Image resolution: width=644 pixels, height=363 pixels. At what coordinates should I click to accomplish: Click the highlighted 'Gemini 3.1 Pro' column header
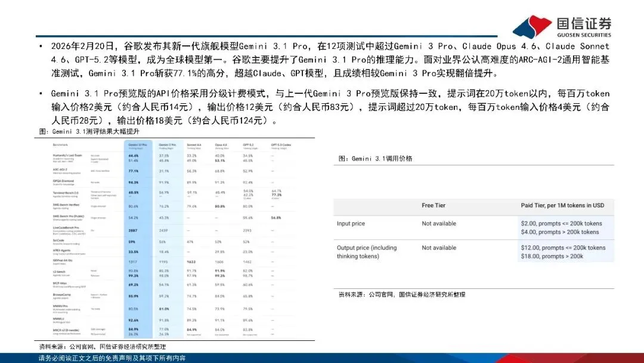(138, 146)
